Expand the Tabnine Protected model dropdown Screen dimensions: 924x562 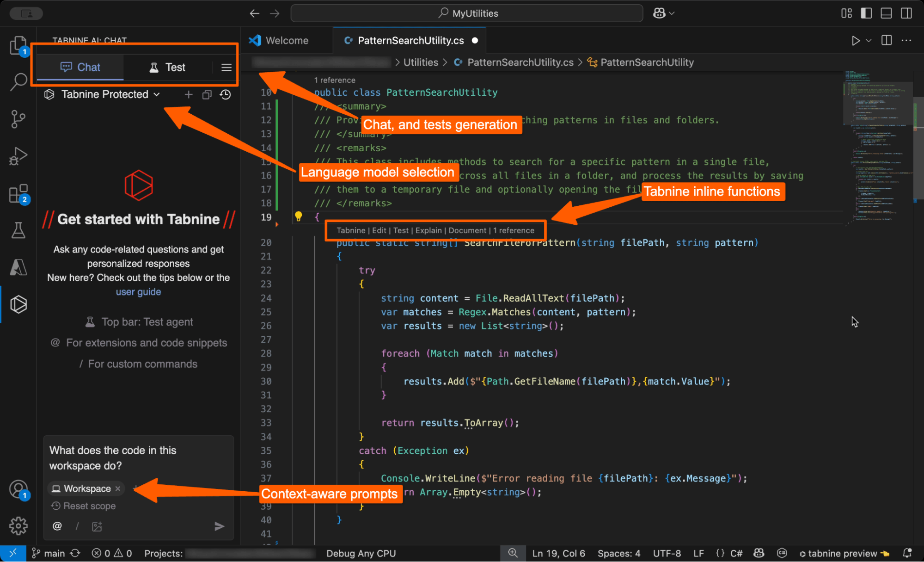pyautogui.click(x=156, y=94)
